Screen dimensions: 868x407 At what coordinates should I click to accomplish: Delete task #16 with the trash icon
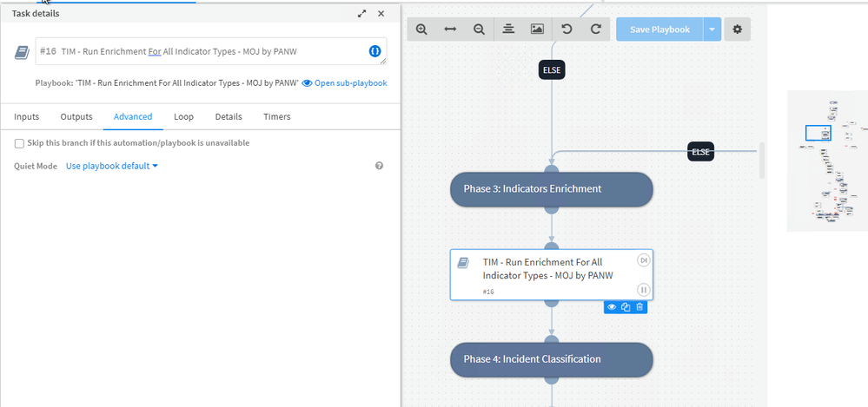point(639,307)
